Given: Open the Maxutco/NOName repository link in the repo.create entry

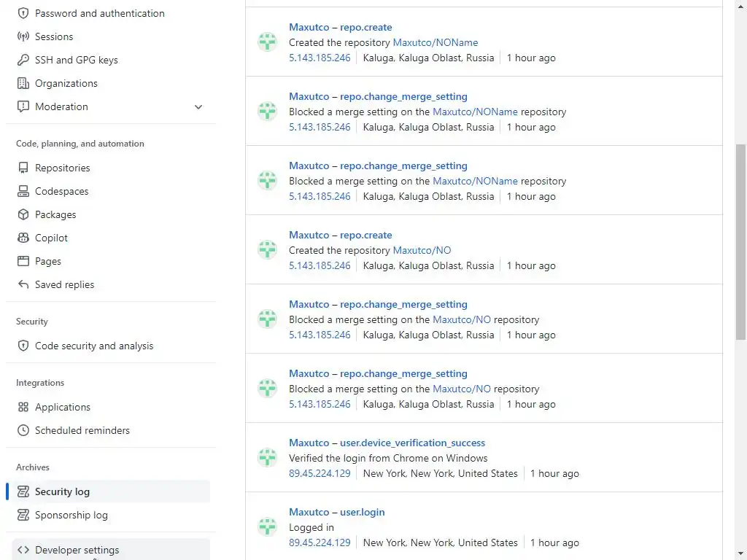Looking at the screenshot, I should pyautogui.click(x=436, y=42).
